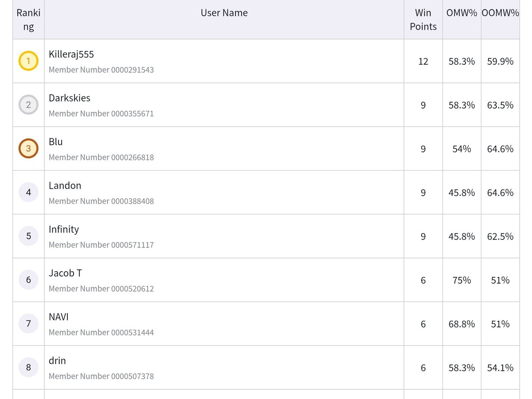The image size is (532, 399).
Task: Click NAVI's OMW% value 68.8%
Action: pyautogui.click(x=462, y=324)
